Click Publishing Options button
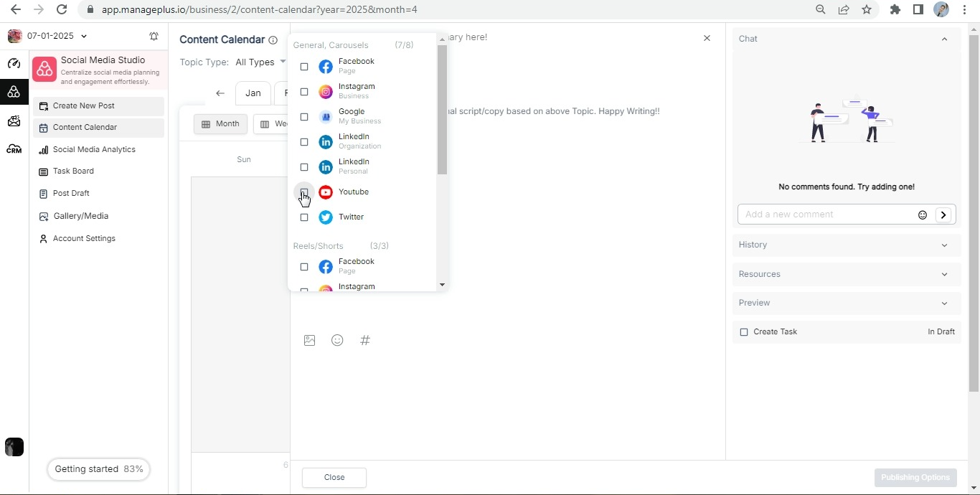 915,478
